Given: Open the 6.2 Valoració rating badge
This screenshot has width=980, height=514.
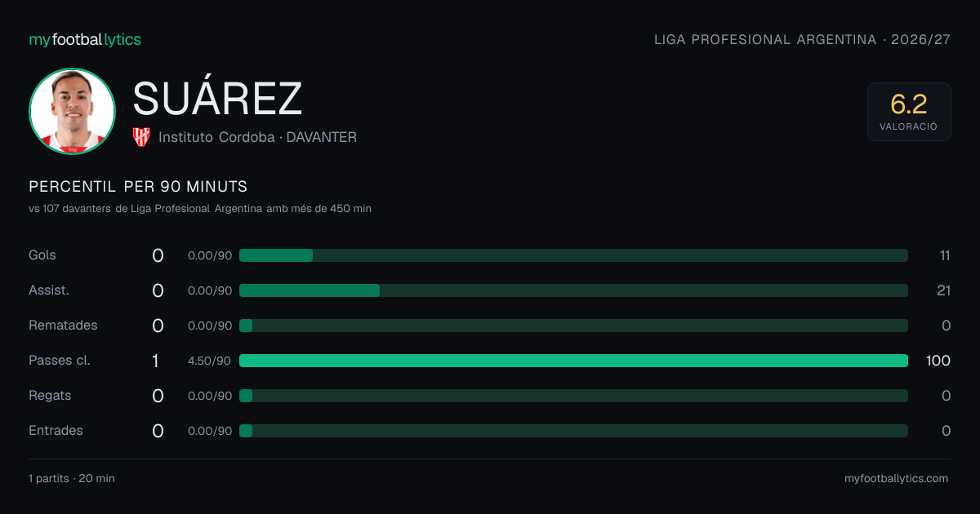Looking at the screenshot, I should [909, 112].
